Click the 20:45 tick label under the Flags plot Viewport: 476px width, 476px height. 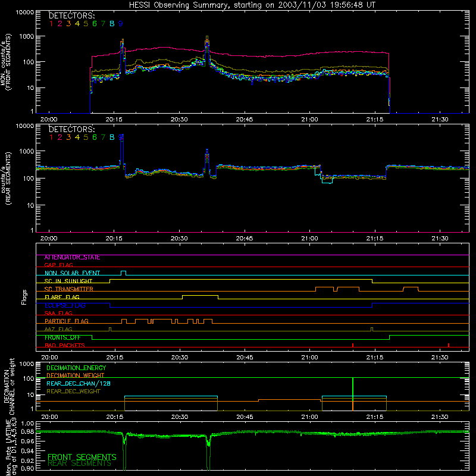245,358
